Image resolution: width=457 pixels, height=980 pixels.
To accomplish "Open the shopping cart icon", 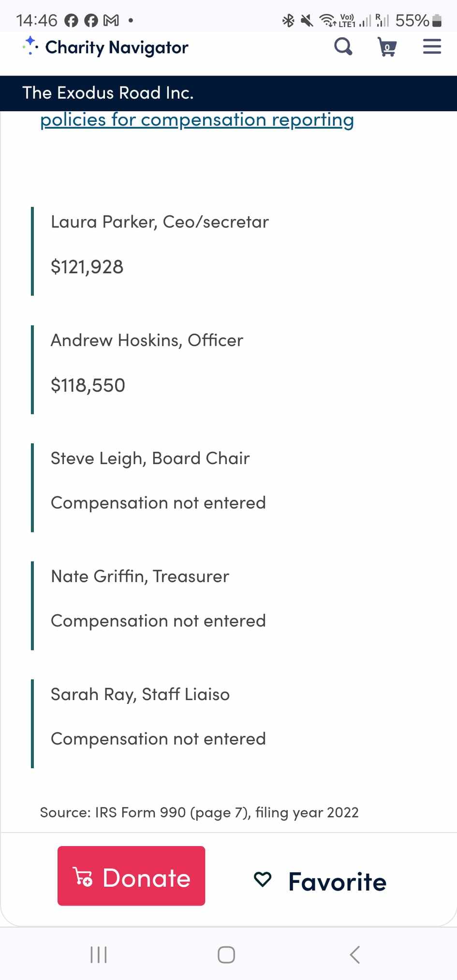I will (387, 47).
